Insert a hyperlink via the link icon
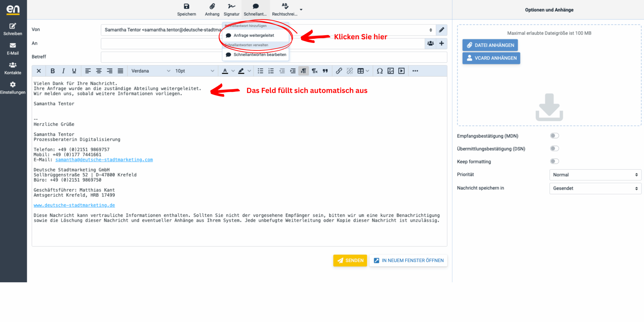Screen dimensions: 644x322 click(339, 71)
